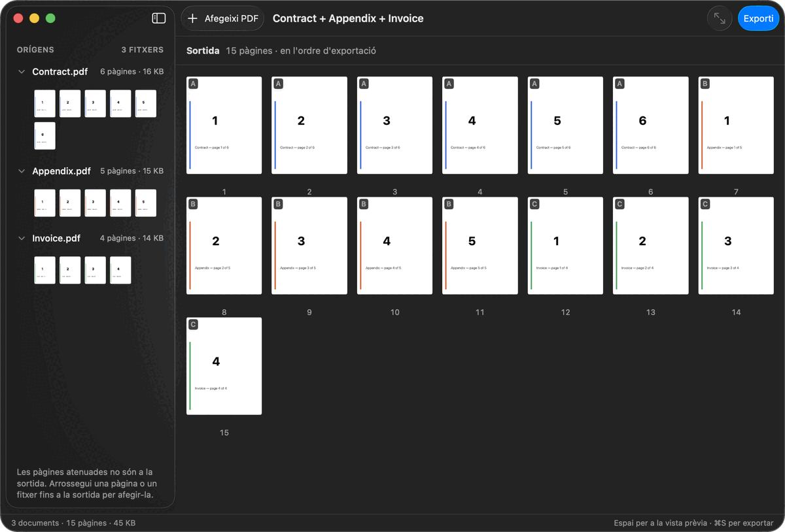Select output page 5, Contract page 5

(x=566, y=125)
